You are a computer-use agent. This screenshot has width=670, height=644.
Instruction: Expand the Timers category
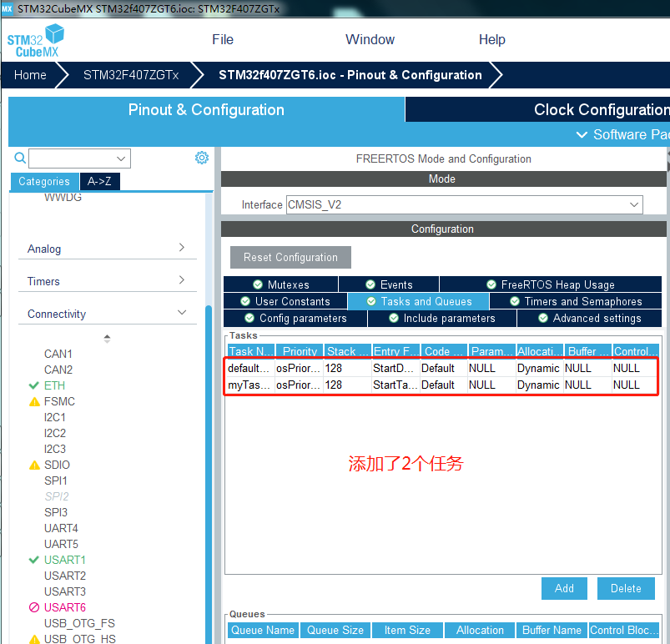[x=108, y=281]
